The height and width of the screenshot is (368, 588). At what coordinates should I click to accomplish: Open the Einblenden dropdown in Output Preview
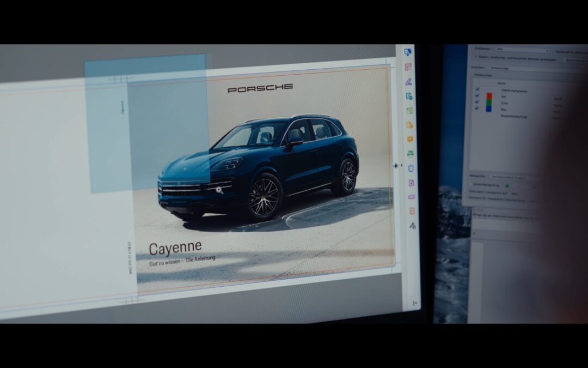pyautogui.click(x=522, y=50)
